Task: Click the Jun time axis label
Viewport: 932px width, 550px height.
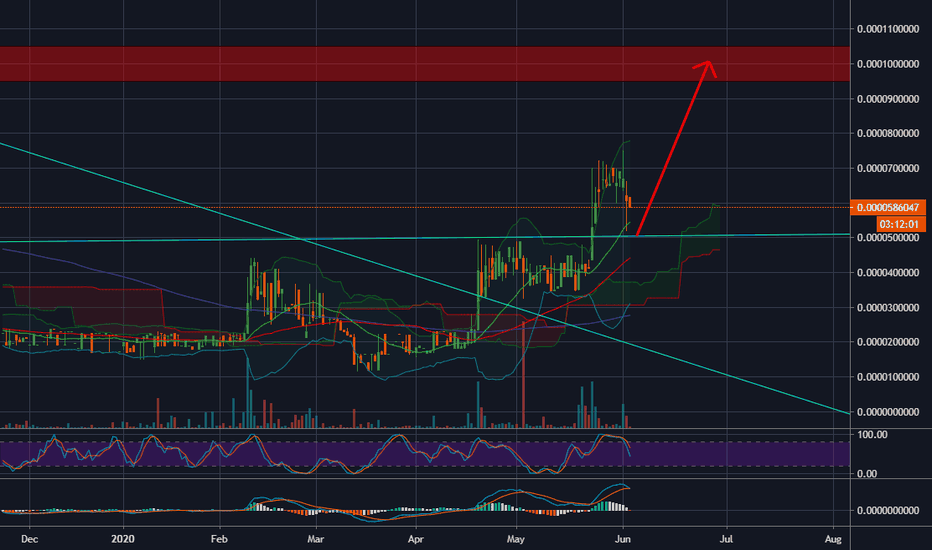Action: 623,539
